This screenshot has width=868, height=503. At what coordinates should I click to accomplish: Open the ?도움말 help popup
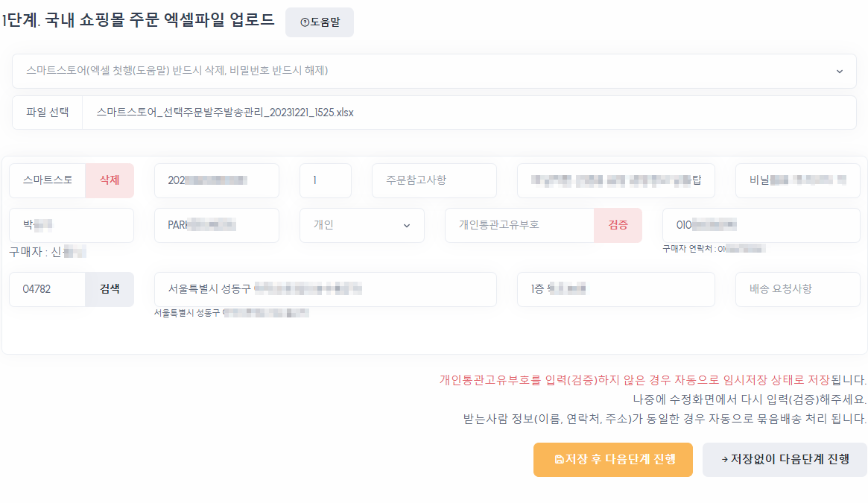tap(319, 22)
